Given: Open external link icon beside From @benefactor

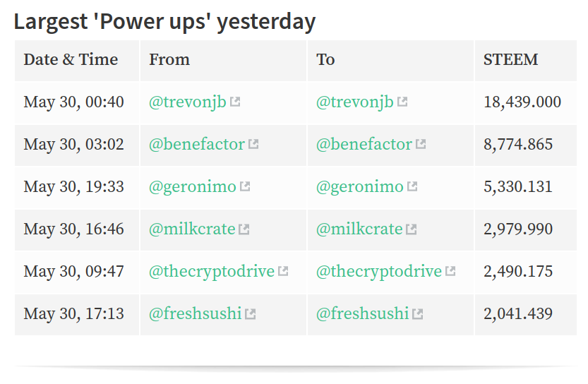Looking at the screenshot, I should click(253, 144).
